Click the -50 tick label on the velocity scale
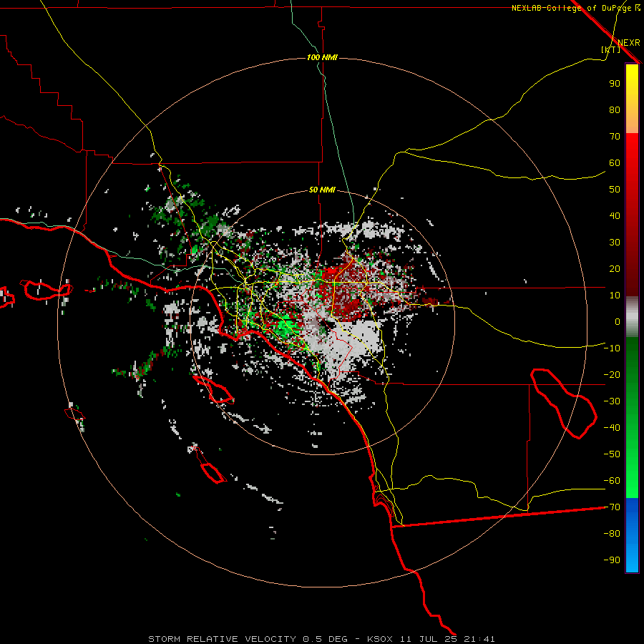The height and width of the screenshot is (644, 644). (612, 454)
